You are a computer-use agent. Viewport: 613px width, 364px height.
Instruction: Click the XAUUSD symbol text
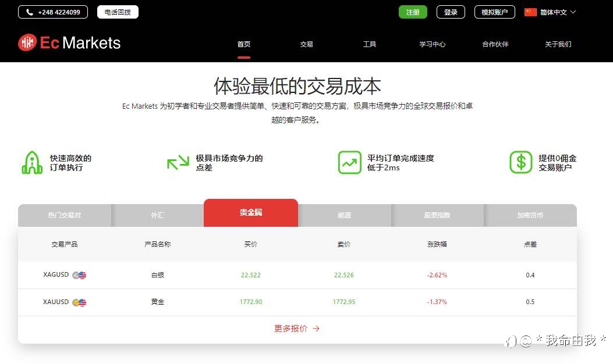(x=56, y=302)
